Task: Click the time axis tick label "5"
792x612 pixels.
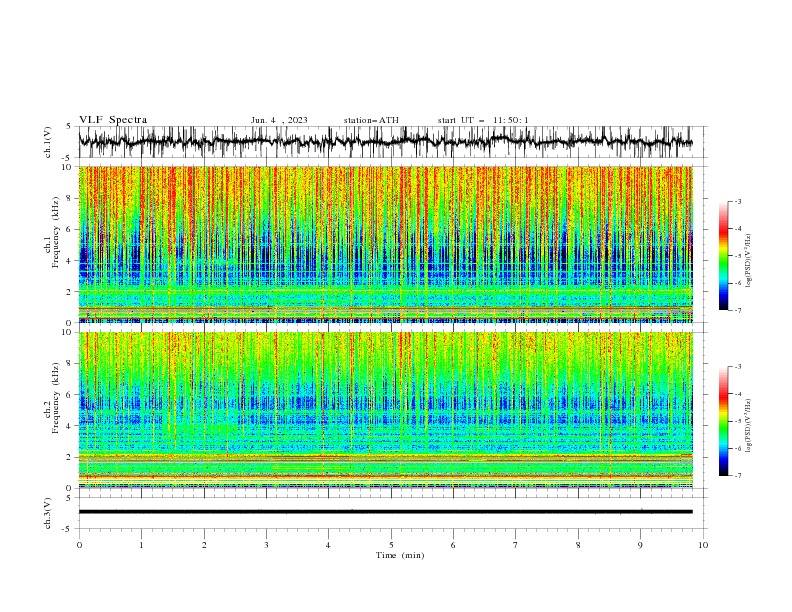Action: [391, 545]
